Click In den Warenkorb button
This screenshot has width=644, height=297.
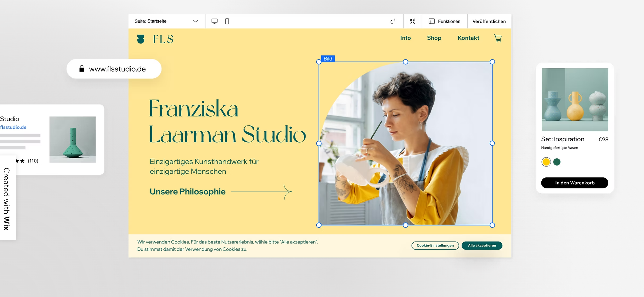coord(575,183)
